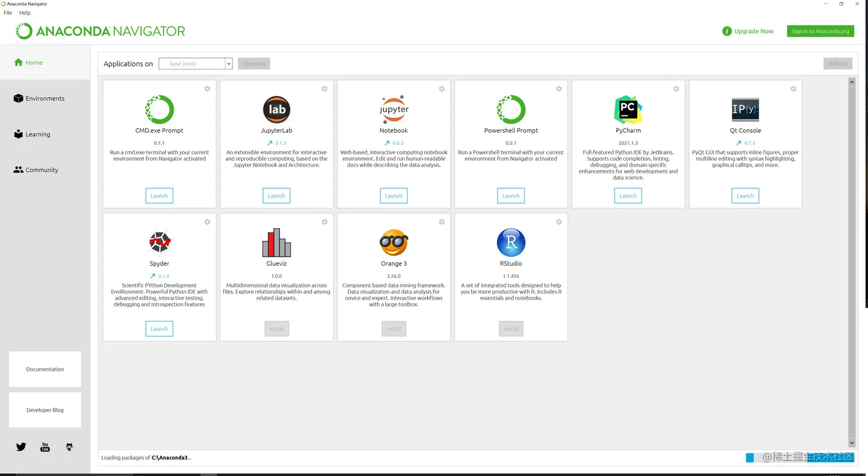
Task: Open the Glueviz tile settings gear
Action: point(324,222)
